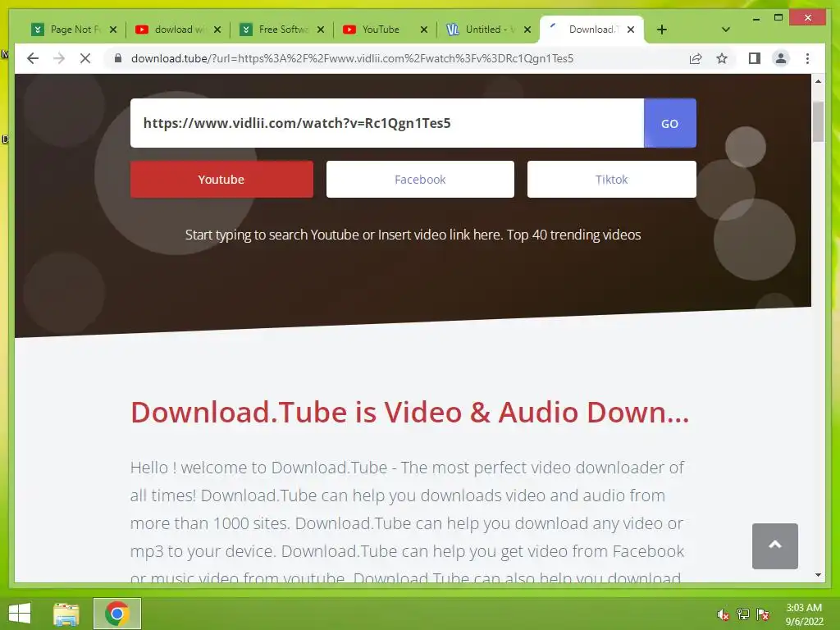Viewport: 840px width, 630px height.
Task: Open the Chrome profile avatar
Action: (781, 58)
